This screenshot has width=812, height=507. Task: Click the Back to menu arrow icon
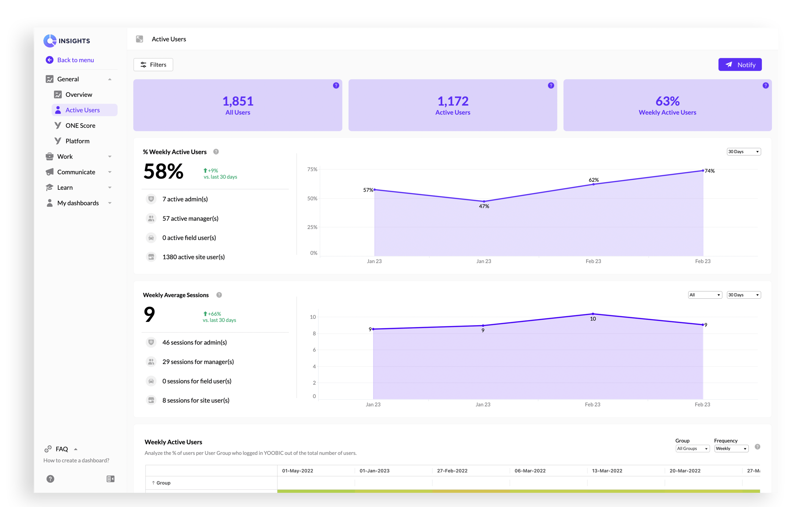click(x=50, y=60)
